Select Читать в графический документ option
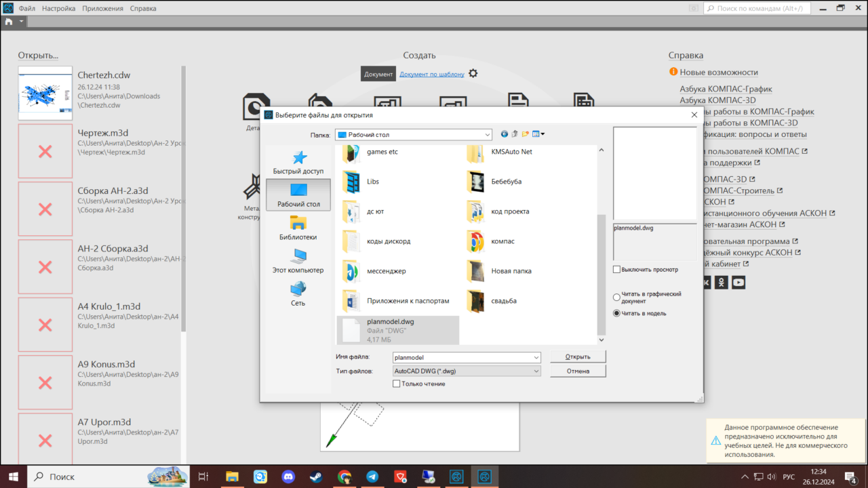The width and height of the screenshot is (868, 488). tap(616, 297)
